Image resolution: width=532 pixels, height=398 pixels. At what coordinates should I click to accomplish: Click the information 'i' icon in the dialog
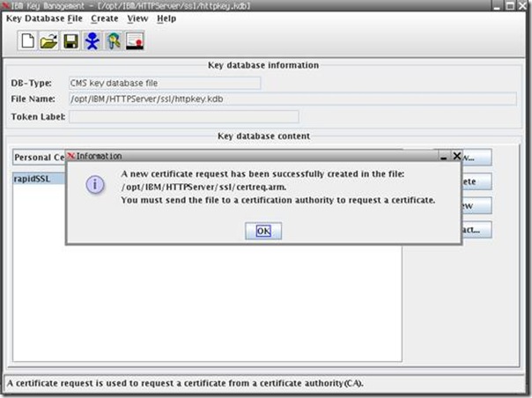pyautogui.click(x=95, y=185)
